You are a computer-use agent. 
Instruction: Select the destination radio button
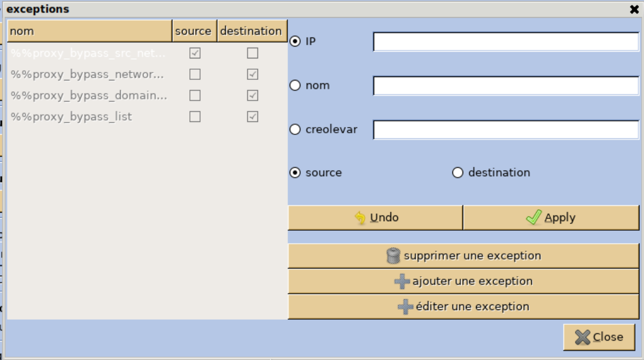click(458, 173)
